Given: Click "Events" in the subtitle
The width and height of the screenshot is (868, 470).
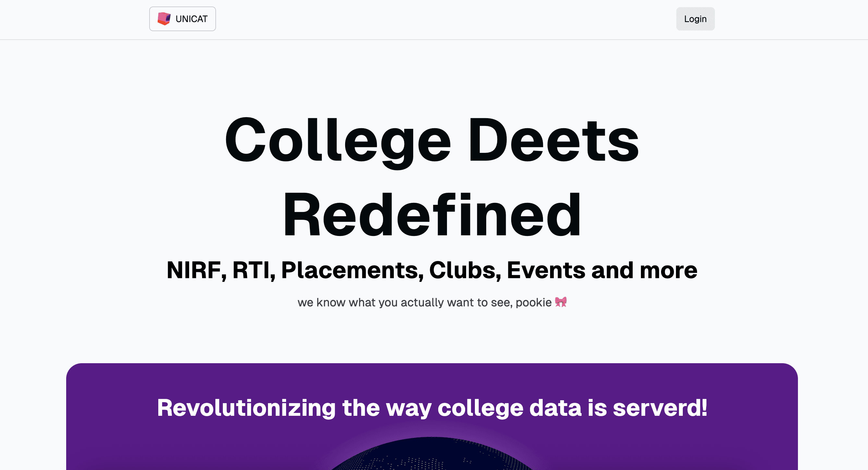Looking at the screenshot, I should click(546, 270).
